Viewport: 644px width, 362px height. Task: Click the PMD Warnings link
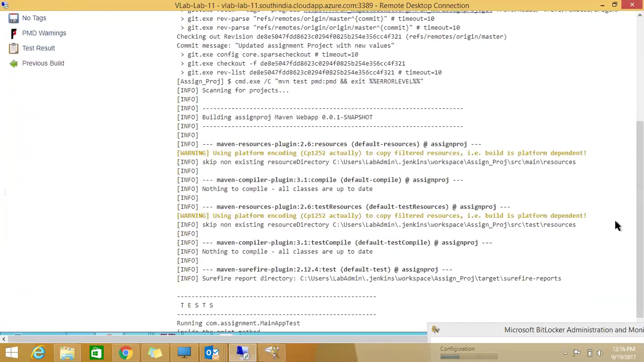click(x=44, y=33)
